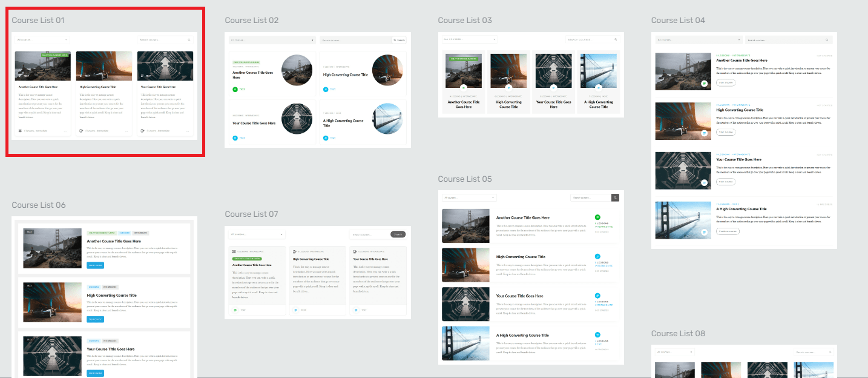Click the "Course List 05" heading
This screenshot has height=378, width=868.
coord(465,179)
